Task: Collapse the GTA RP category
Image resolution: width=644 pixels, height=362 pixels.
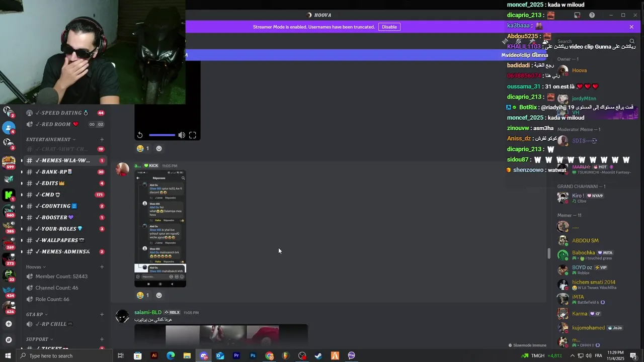Action: (36, 314)
